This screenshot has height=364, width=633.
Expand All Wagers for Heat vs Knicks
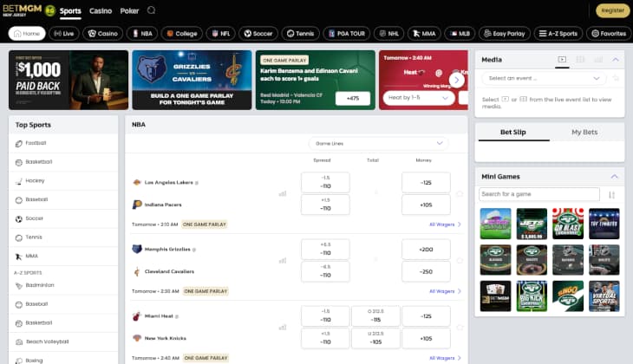pyautogui.click(x=445, y=358)
